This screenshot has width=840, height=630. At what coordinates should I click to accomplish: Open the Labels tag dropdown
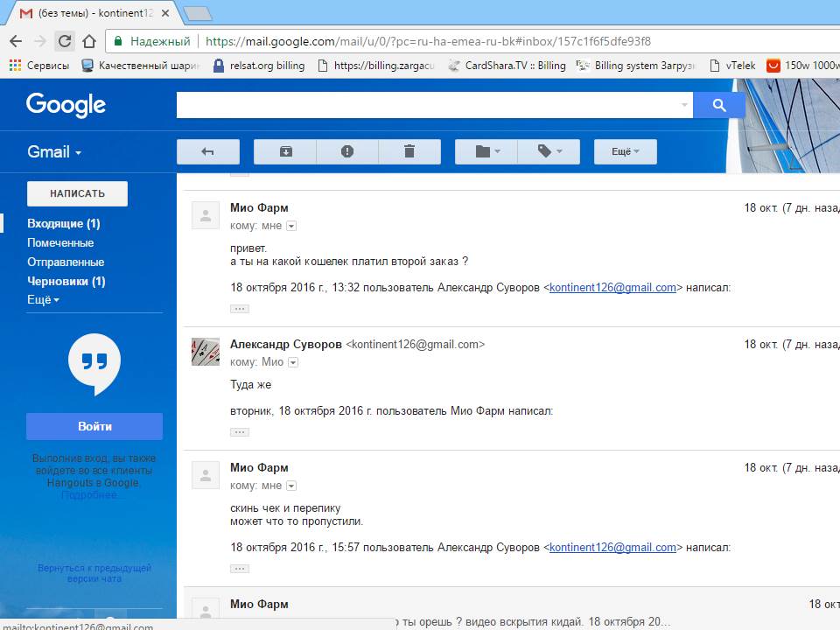click(549, 151)
